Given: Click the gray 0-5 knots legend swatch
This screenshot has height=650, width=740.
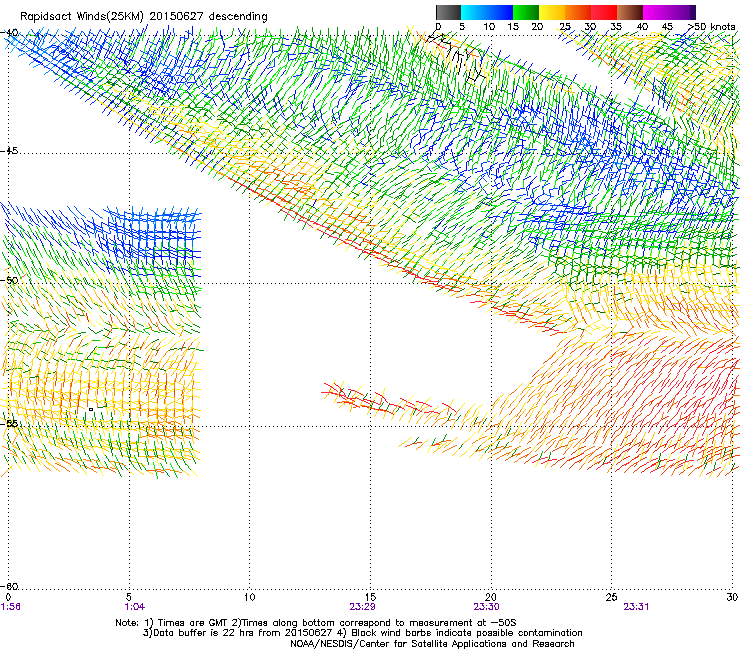Looking at the screenshot, I should click(448, 12).
